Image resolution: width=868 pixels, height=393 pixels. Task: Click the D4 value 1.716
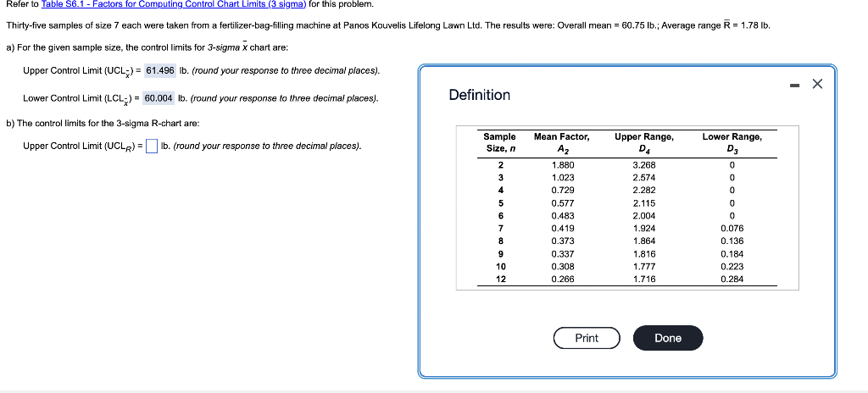644,280
